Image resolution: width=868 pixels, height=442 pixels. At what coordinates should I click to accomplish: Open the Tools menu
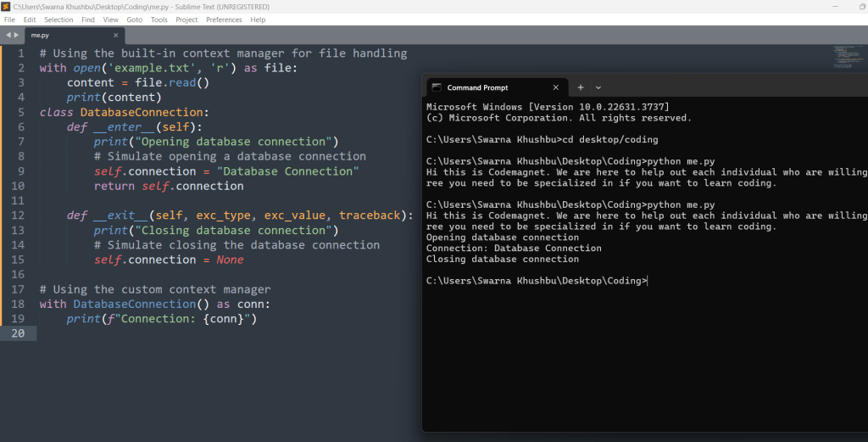pyautogui.click(x=159, y=20)
